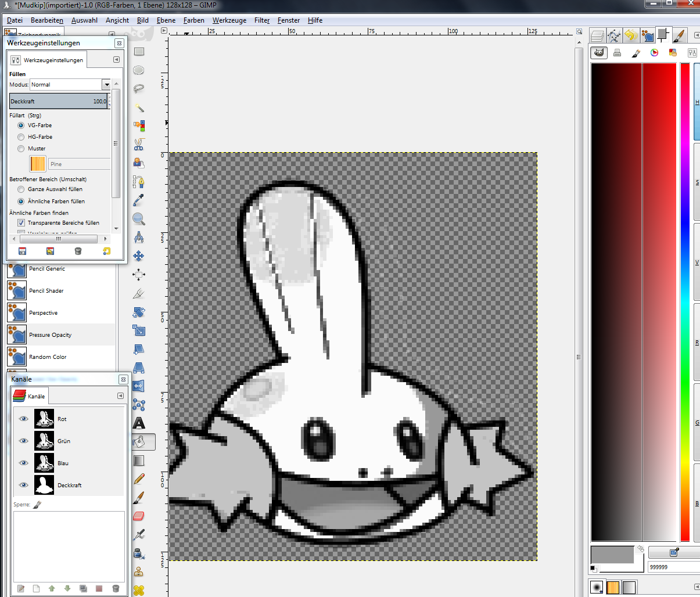Select the Bucket Fill tool
The height and width of the screenshot is (597, 700).
click(x=143, y=442)
